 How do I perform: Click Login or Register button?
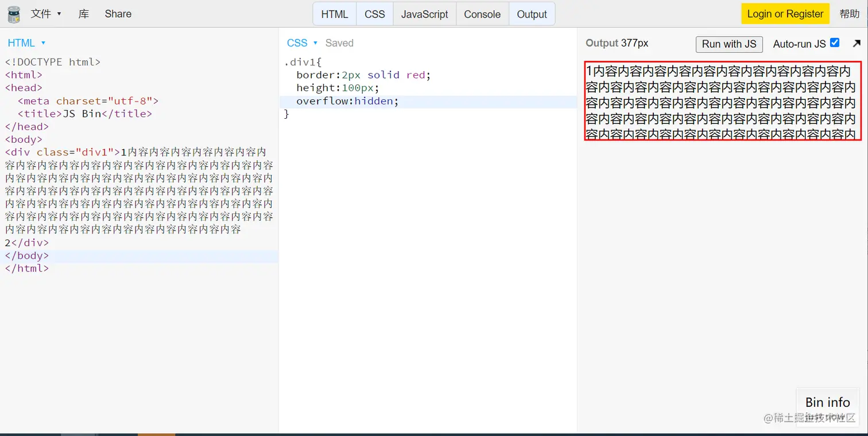click(785, 14)
